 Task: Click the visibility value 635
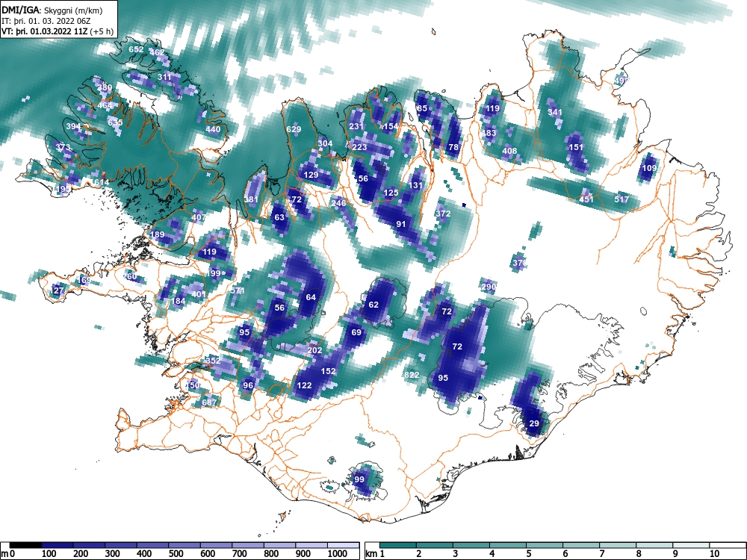pos(115,122)
